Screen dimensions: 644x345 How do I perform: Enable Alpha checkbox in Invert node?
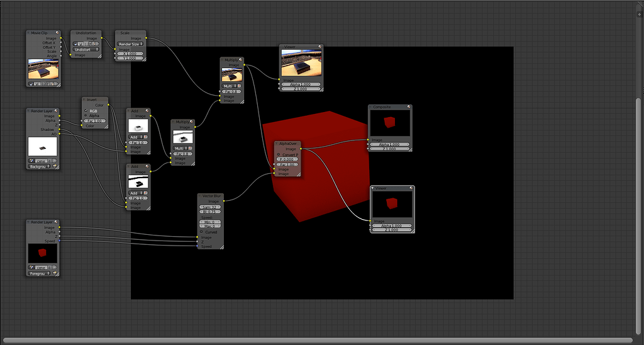(x=86, y=116)
